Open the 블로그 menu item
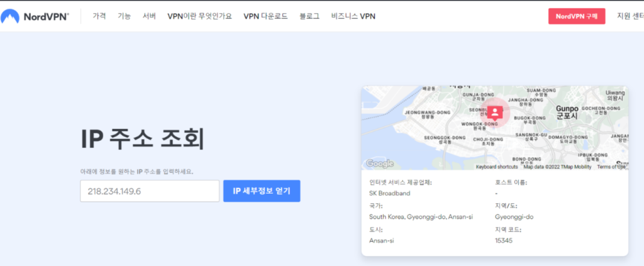 coord(309,16)
